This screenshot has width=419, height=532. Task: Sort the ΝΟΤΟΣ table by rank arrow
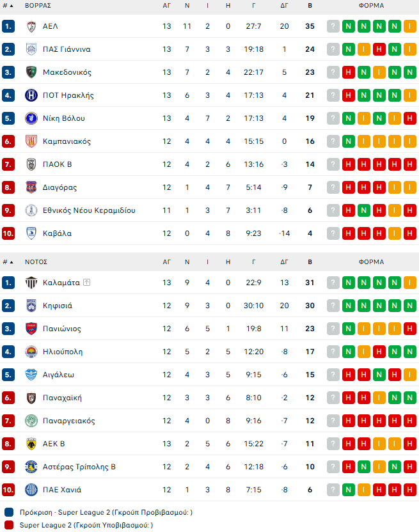click(11, 262)
